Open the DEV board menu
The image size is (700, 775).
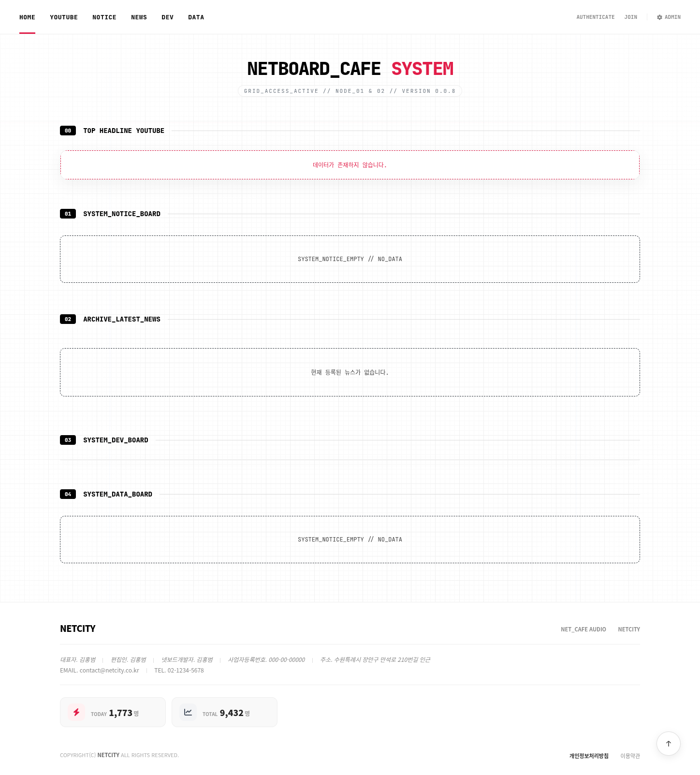pos(167,17)
